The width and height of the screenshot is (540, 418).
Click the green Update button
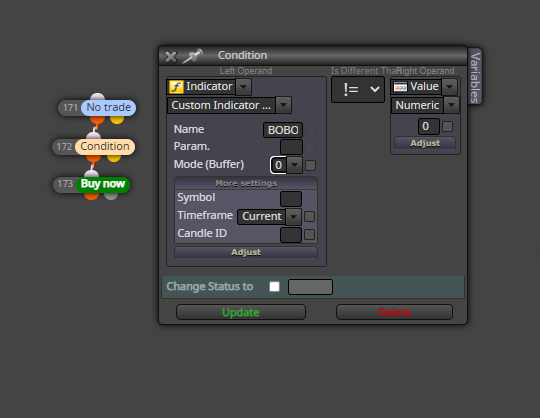[241, 312]
